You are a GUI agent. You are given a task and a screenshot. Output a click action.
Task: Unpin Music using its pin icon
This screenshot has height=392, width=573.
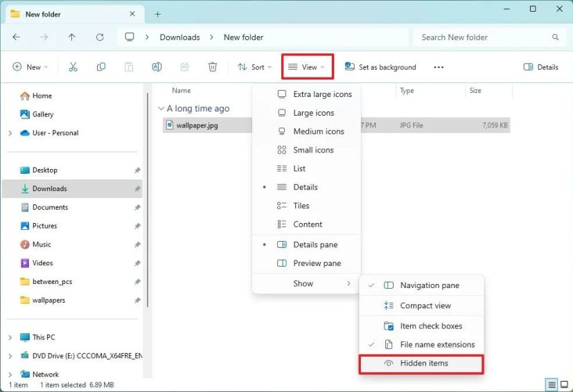tap(137, 244)
